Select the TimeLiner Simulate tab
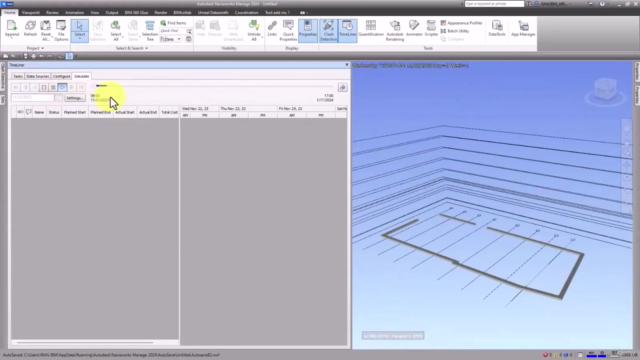Viewport: 640px width, 360px height. (82, 76)
